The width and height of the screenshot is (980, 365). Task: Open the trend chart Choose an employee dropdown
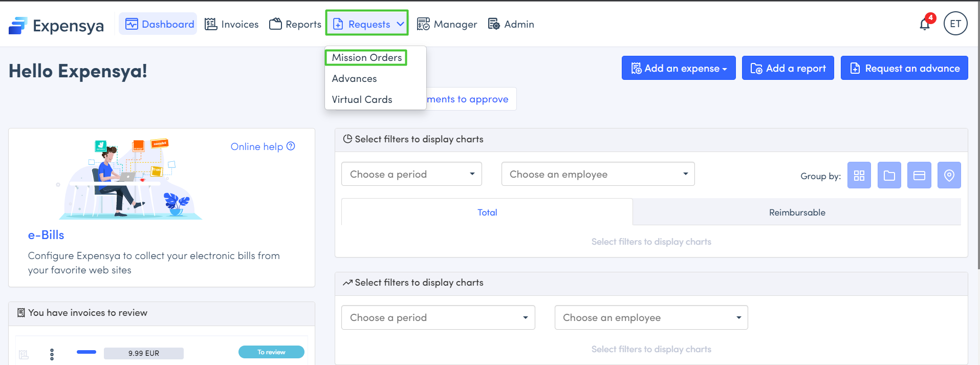(651, 317)
